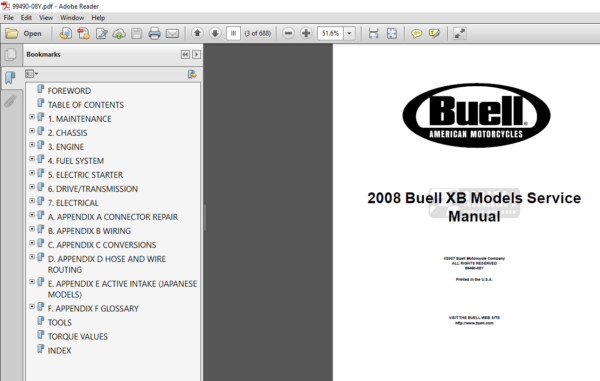
Task: Open the TORQUE VALUES bookmark
Action: [78, 337]
